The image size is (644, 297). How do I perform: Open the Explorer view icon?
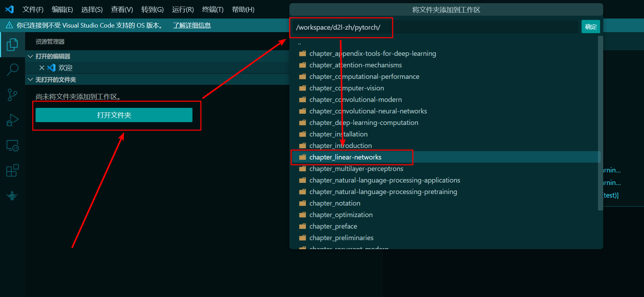point(12,44)
